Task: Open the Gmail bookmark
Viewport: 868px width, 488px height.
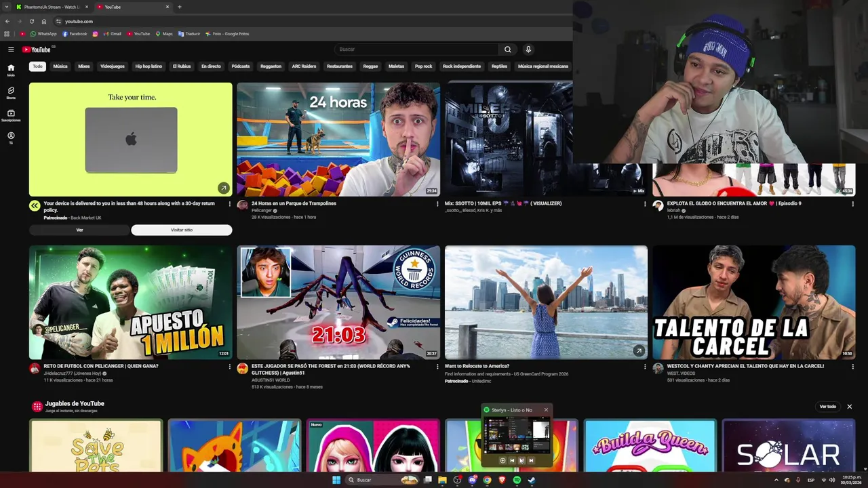Action: (x=113, y=33)
